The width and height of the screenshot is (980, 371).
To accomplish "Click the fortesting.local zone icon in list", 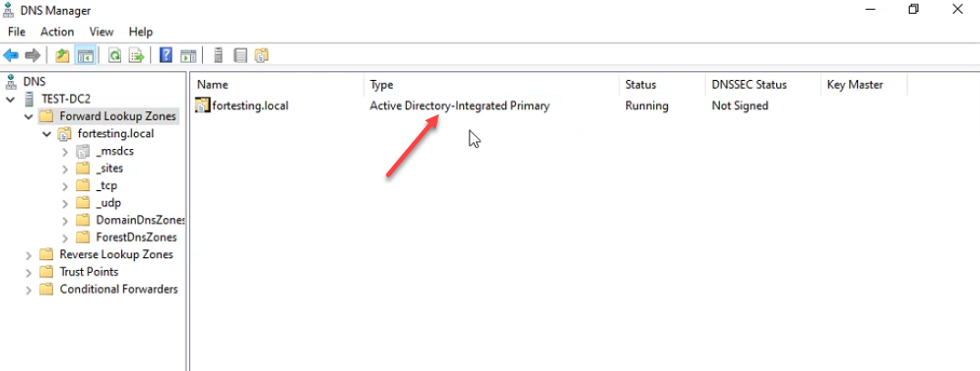I will 202,105.
